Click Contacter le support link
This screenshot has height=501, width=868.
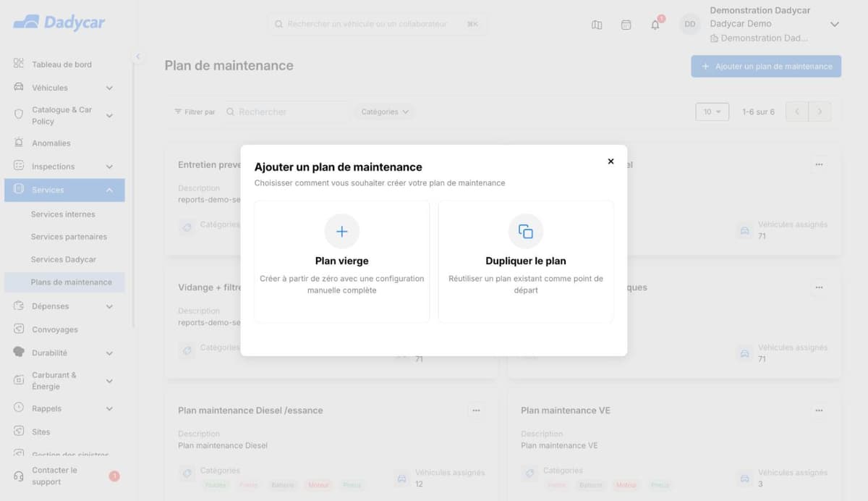coord(54,476)
